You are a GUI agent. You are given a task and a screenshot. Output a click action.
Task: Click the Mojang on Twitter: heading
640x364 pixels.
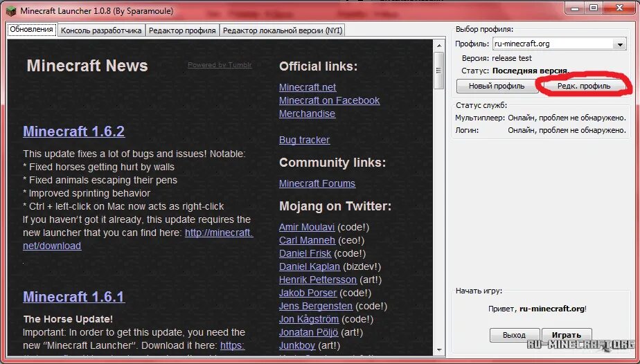[335, 206]
